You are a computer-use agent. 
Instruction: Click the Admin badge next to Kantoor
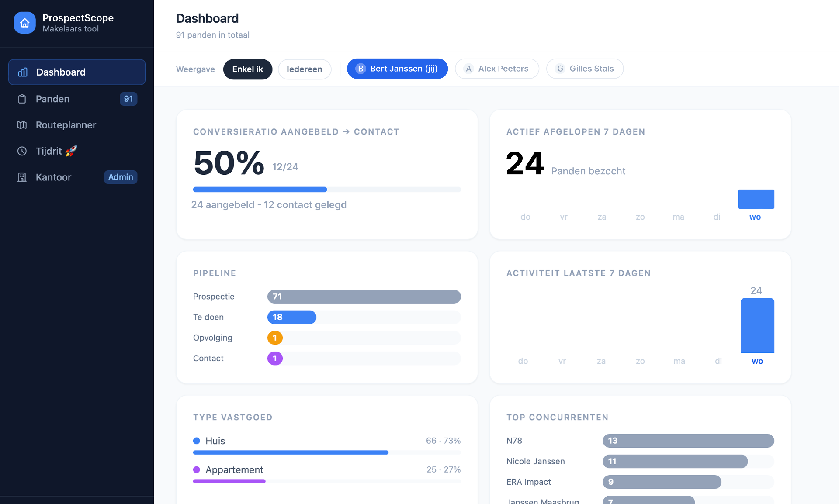click(121, 177)
